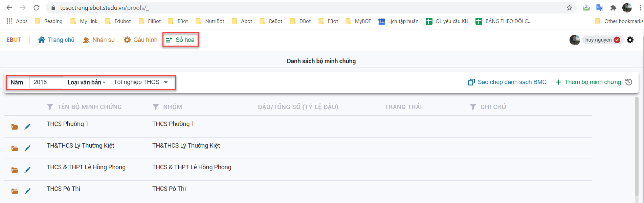Filter by Tên bộ minh chứng column
This screenshot has height=203, width=644.
(50, 107)
